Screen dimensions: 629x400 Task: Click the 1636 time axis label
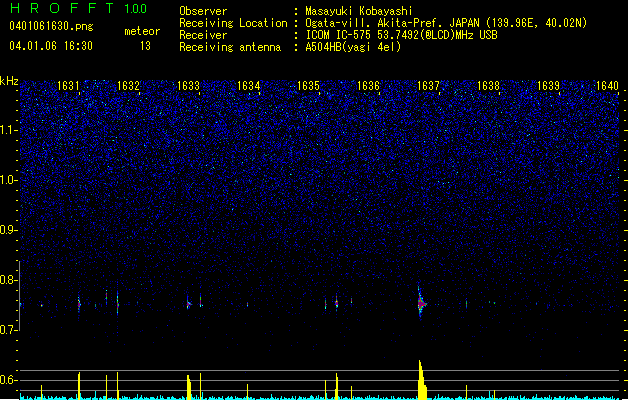(x=368, y=86)
